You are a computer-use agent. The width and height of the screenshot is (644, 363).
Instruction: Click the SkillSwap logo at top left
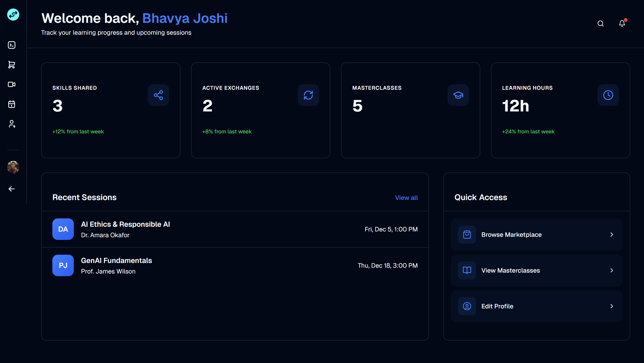coord(13,15)
